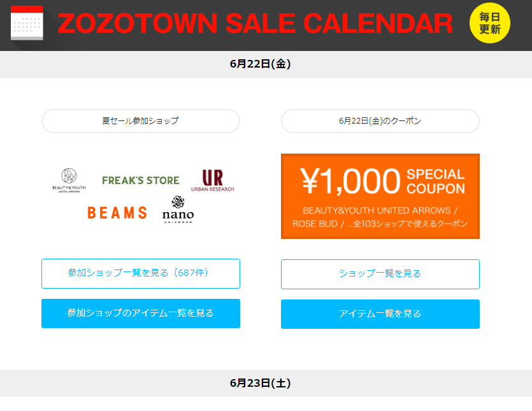Open 参加ショップ一覧を見る (687件) button
This screenshot has height=411, width=532.
point(141,273)
